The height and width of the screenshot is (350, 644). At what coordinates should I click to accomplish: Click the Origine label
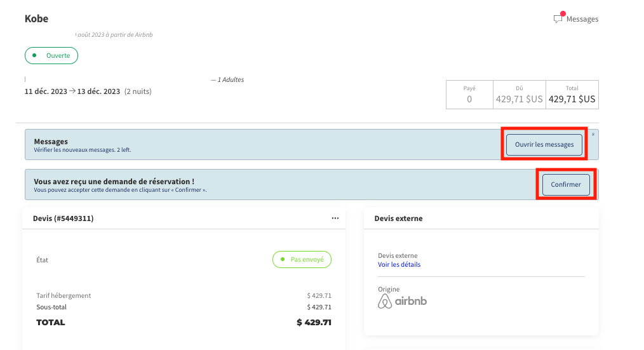pyautogui.click(x=389, y=289)
